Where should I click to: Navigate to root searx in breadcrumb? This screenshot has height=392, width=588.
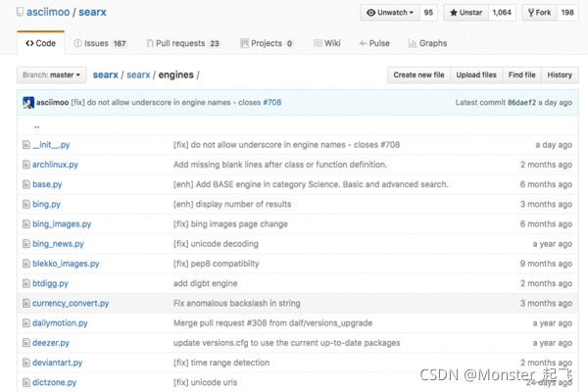click(x=106, y=75)
